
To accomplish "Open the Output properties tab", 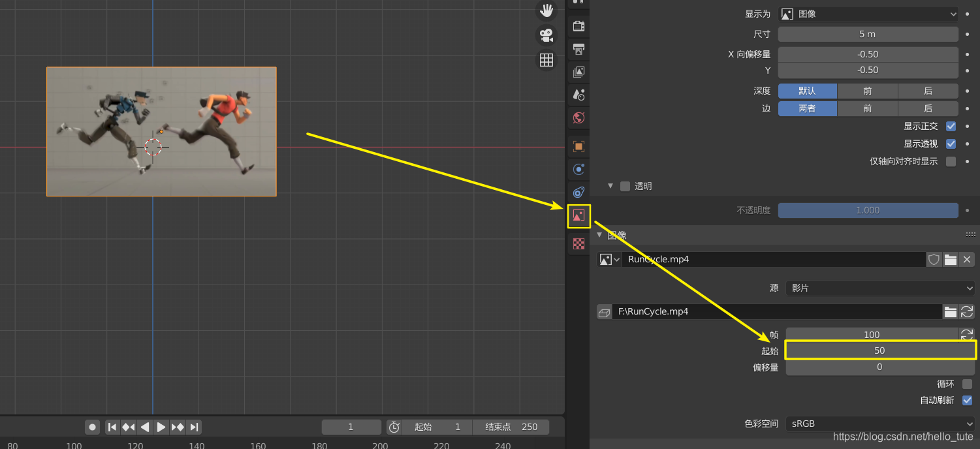I will coord(578,49).
